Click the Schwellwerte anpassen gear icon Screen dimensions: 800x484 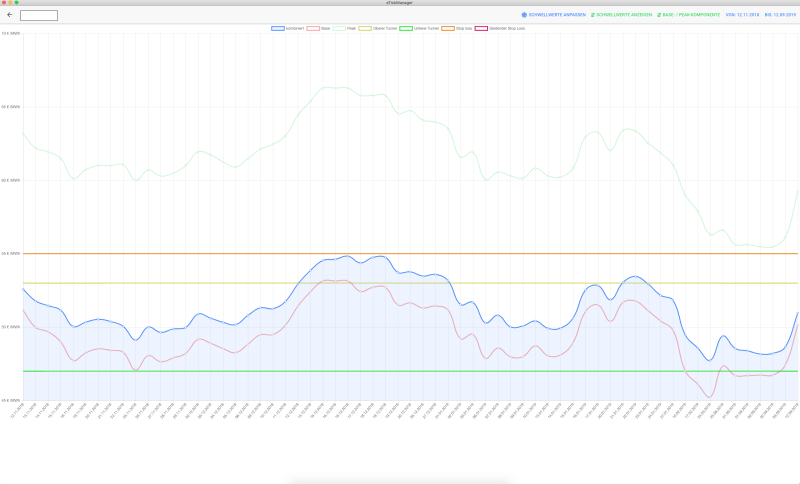pos(524,15)
